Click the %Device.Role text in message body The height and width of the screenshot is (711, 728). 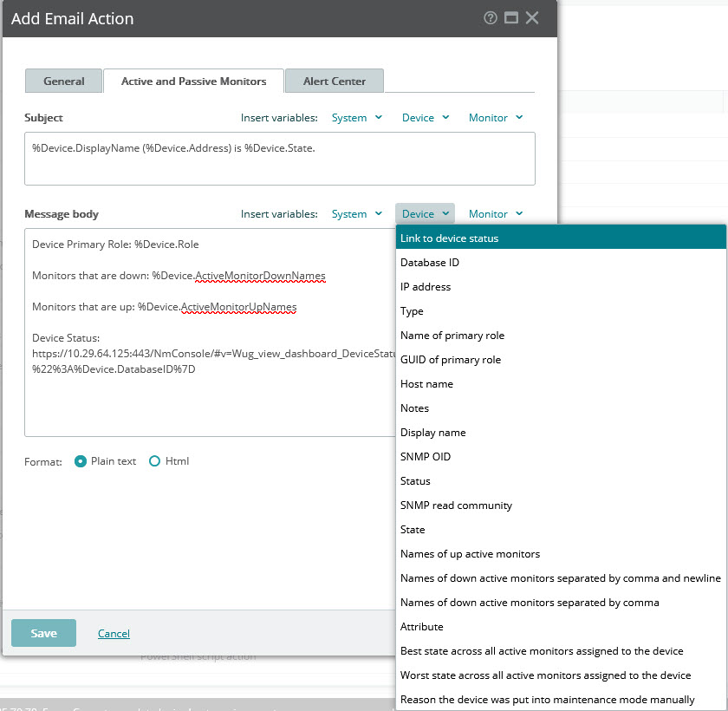pyautogui.click(x=166, y=245)
